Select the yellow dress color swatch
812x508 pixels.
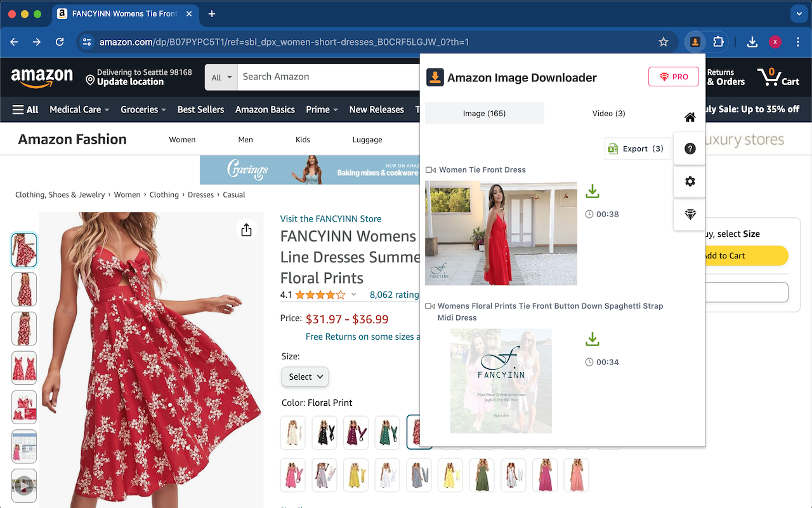pyautogui.click(x=355, y=475)
